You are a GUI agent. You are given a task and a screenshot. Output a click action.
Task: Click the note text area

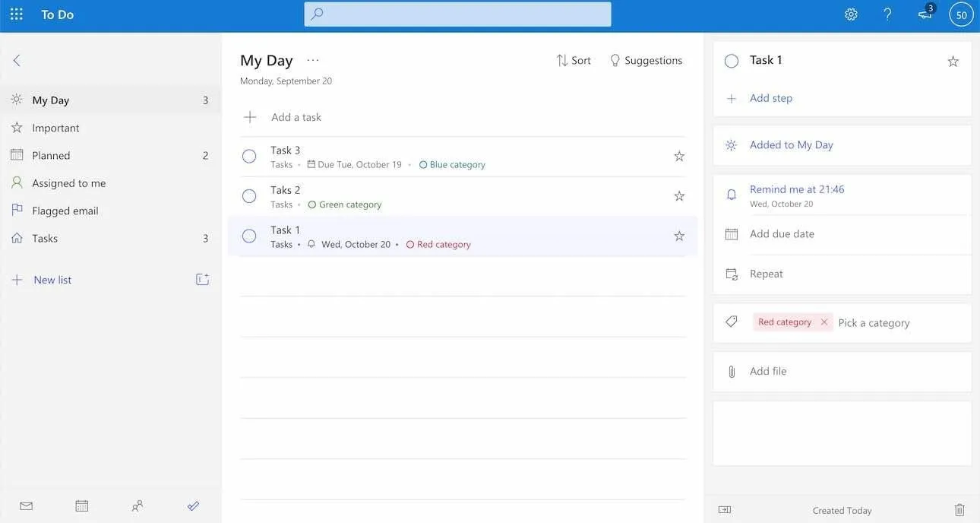point(842,433)
